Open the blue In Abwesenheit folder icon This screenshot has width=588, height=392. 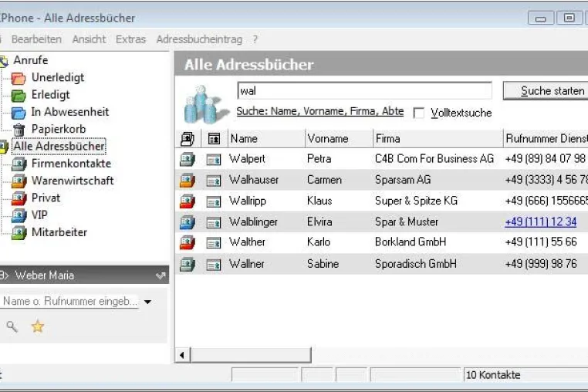pos(19,113)
